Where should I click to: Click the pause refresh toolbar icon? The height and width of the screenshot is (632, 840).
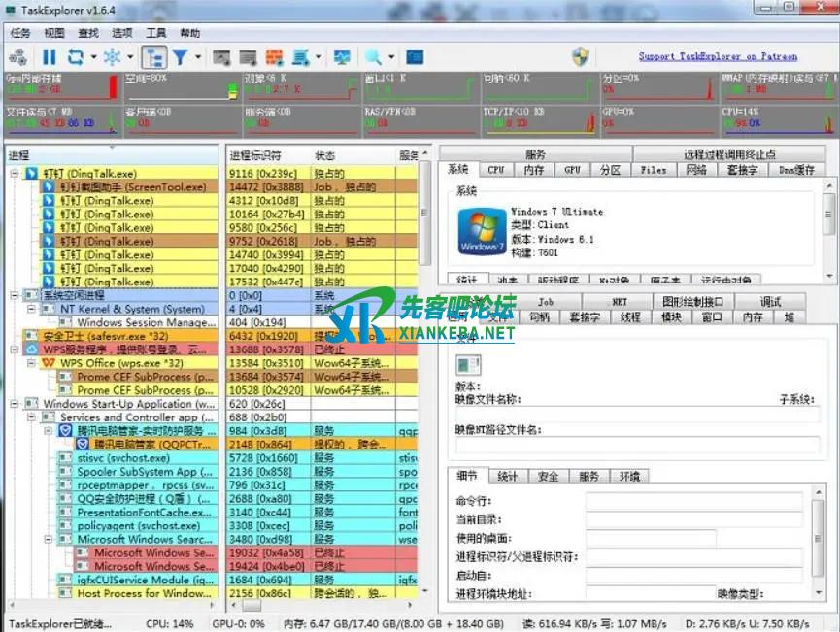pos(49,57)
